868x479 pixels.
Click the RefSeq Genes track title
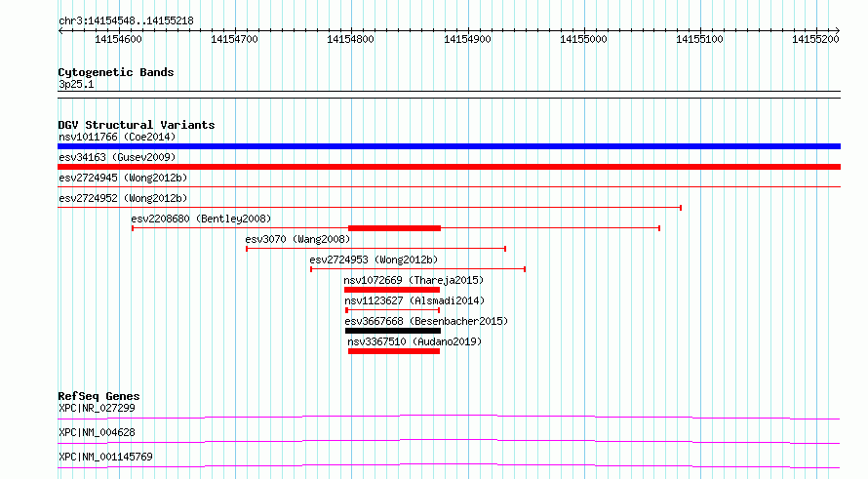[99, 396]
